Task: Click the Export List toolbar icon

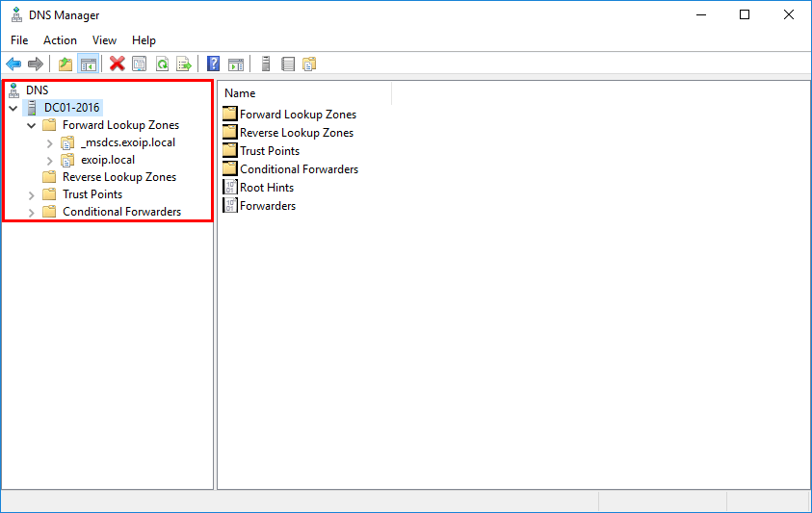Action: [x=184, y=64]
